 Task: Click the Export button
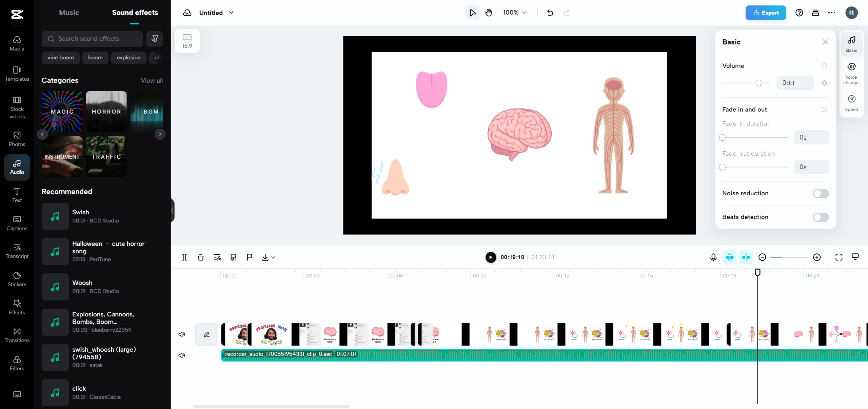click(x=766, y=13)
